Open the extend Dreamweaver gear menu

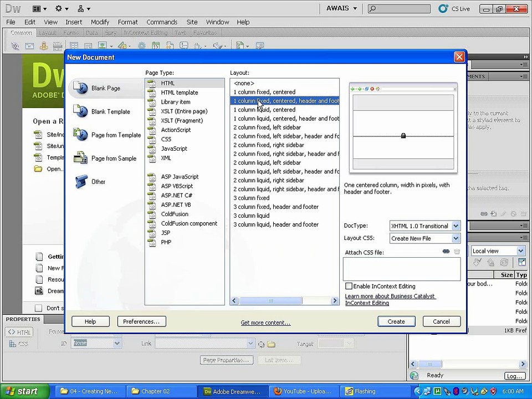click(x=62, y=8)
